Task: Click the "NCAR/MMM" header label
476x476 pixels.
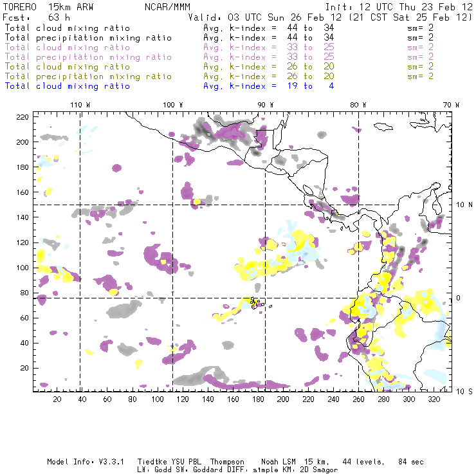Action: click(x=168, y=7)
